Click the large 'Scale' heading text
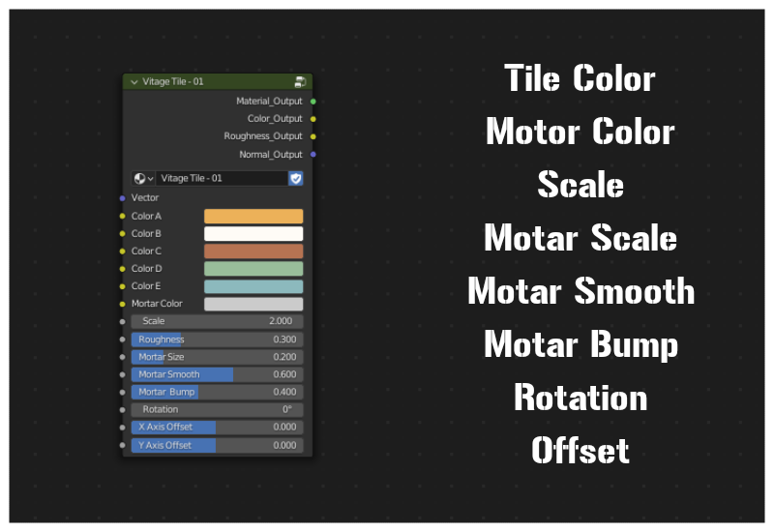This screenshot has height=532, width=774. (x=580, y=185)
